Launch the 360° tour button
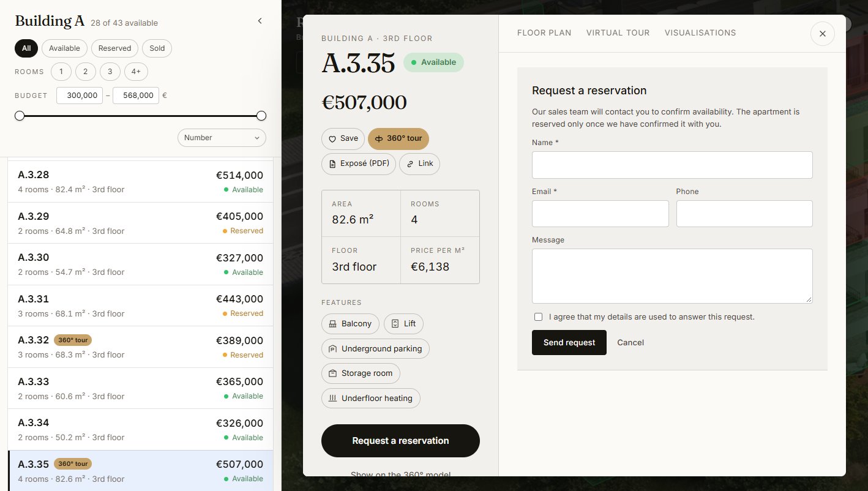Image resolution: width=868 pixels, height=491 pixels. (398, 138)
